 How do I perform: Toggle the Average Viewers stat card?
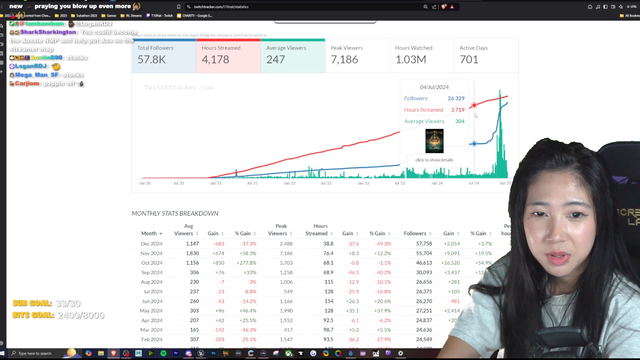click(293, 56)
